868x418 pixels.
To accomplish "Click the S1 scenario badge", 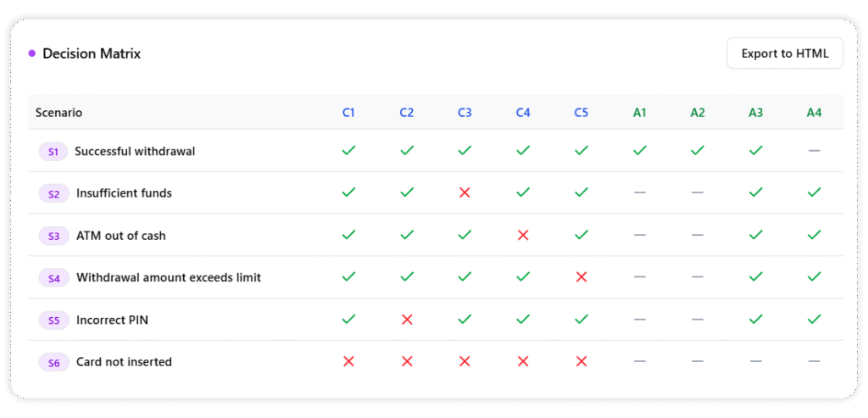I will (x=53, y=152).
